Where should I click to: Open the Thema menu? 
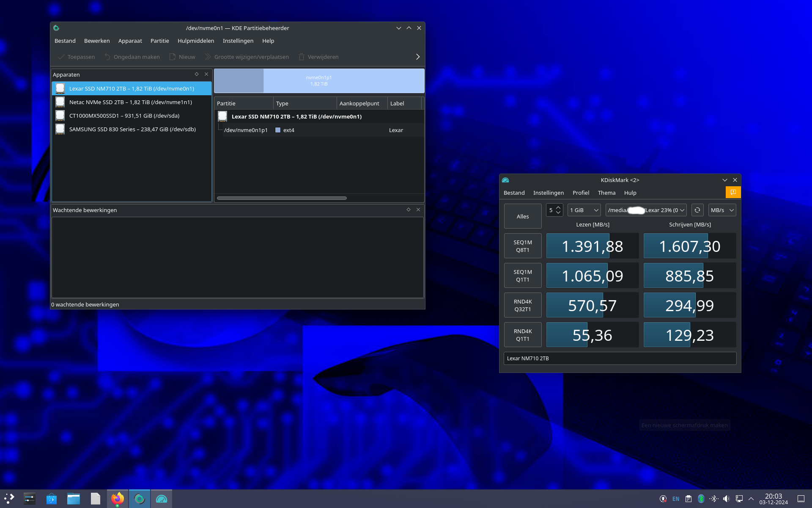click(606, 193)
